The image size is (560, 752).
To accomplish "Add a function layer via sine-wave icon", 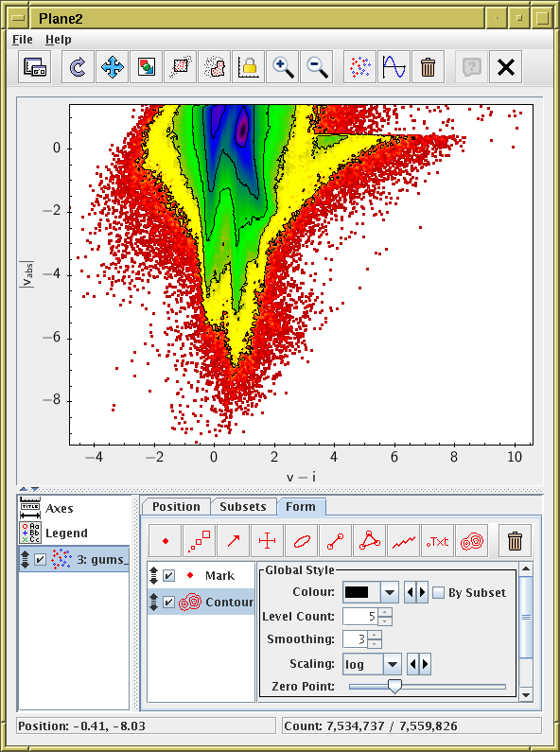I will (394, 67).
